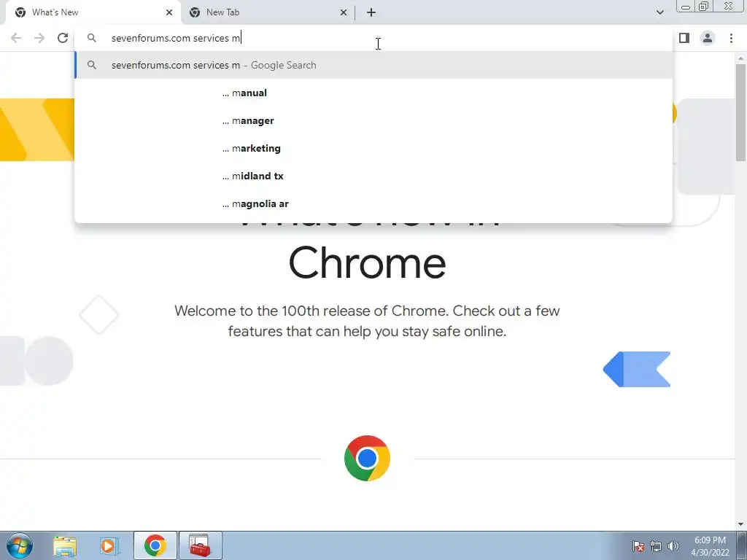This screenshot has width=747, height=560.
Task: Open the side panel icon in the toolbar
Action: (x=684, y=38)
